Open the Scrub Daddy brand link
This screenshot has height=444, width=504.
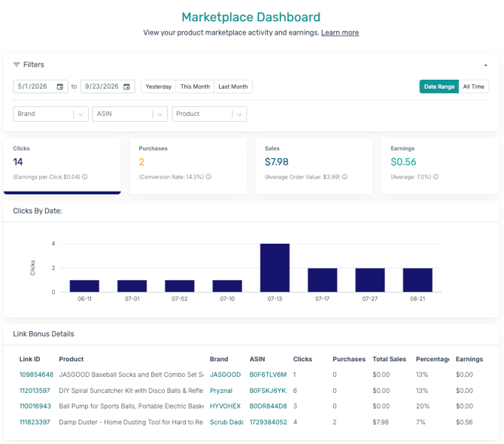point(226,422)
